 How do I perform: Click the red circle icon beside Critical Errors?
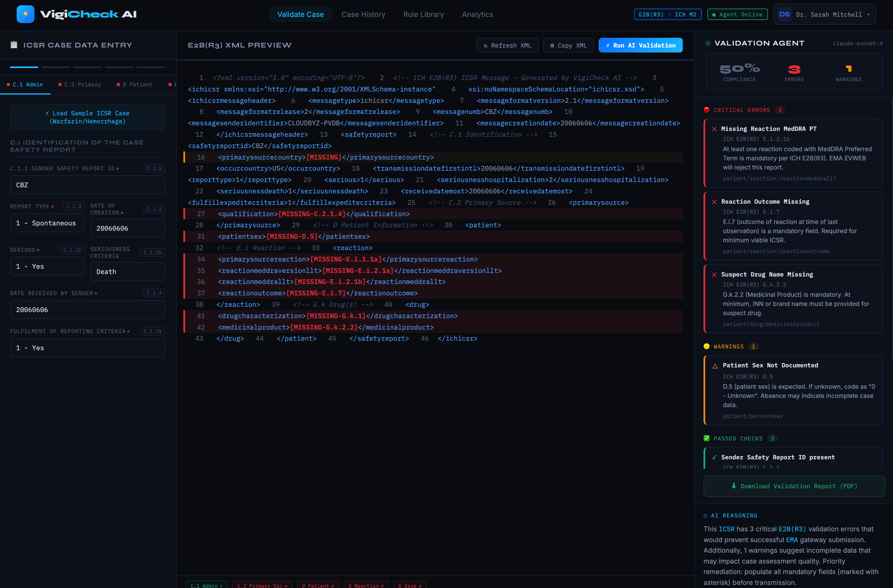click(707, 110)
